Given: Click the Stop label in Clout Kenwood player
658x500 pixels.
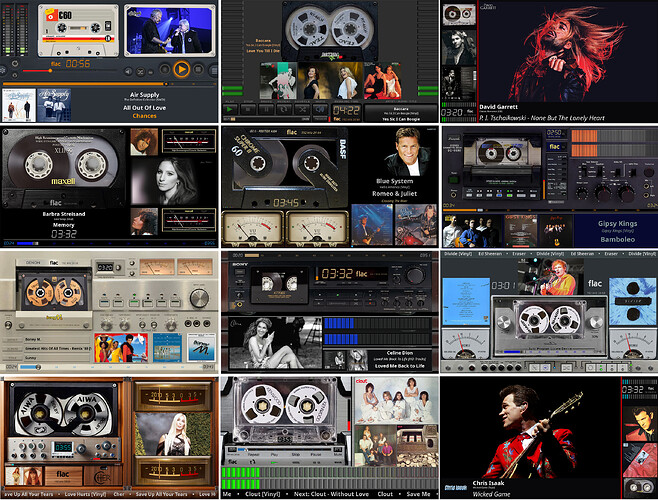Looking at the screenshot, I should pyautogui.click(x=296, y=454).
